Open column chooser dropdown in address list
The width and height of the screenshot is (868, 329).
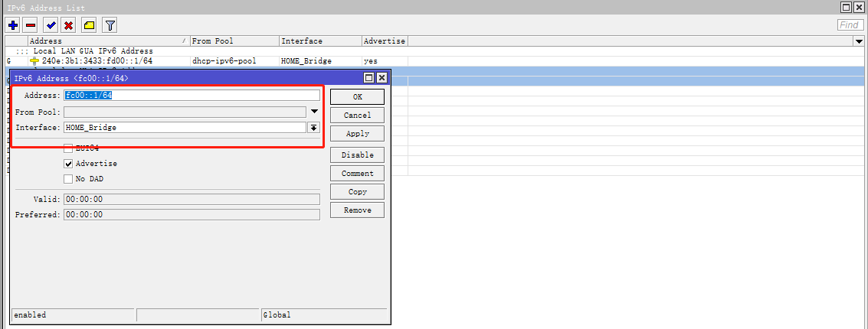[x=859, y=41]
